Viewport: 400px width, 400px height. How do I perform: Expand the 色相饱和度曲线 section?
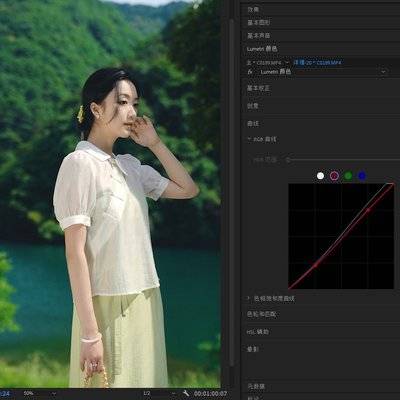(x=249, y=298)
